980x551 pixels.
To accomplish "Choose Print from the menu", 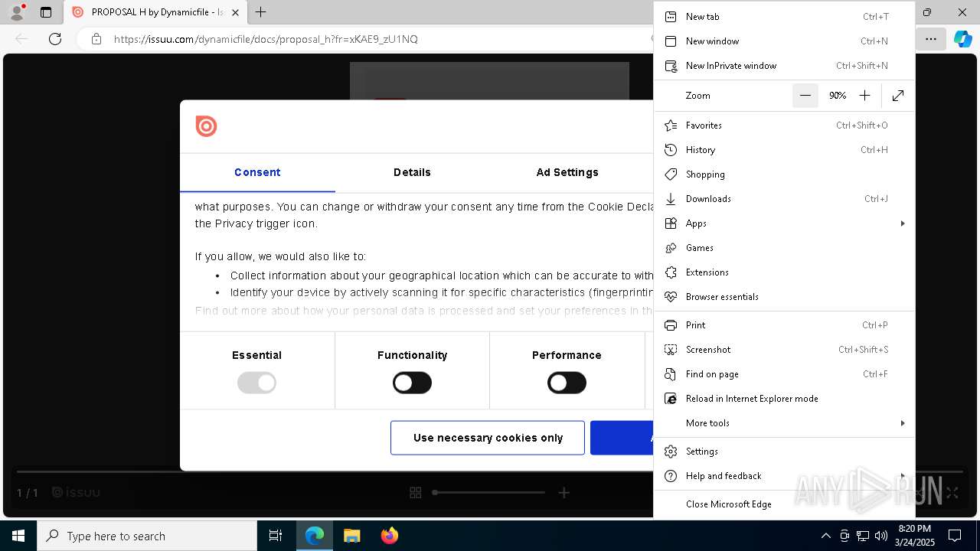I will tap(784, 325).
